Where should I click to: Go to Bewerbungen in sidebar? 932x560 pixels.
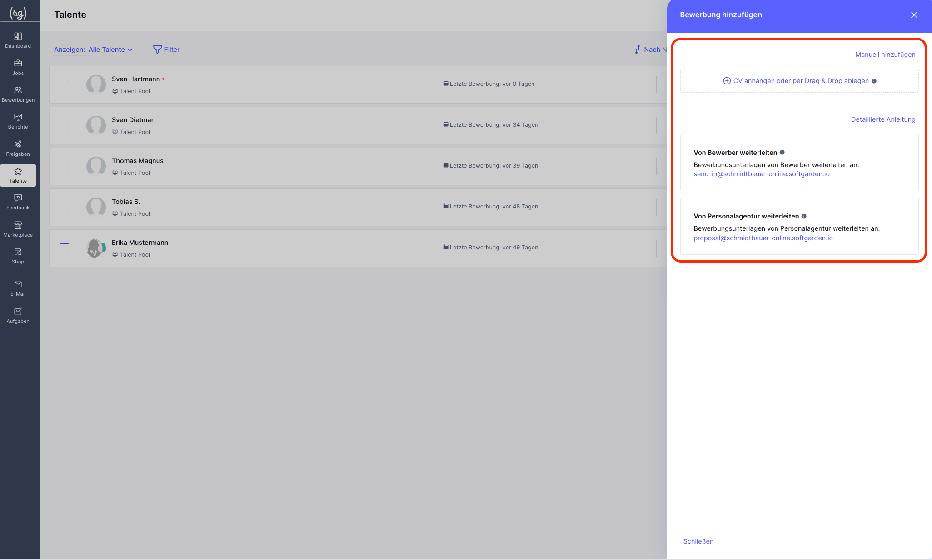pos(18,94)
